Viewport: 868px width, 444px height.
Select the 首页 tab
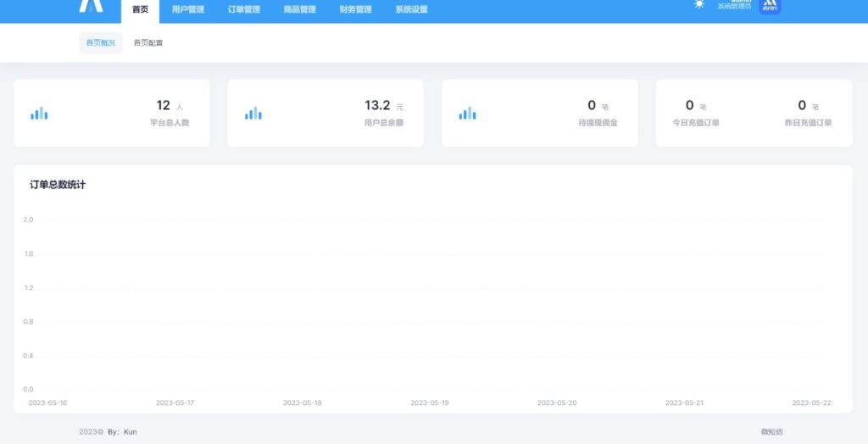click(140, 10)
